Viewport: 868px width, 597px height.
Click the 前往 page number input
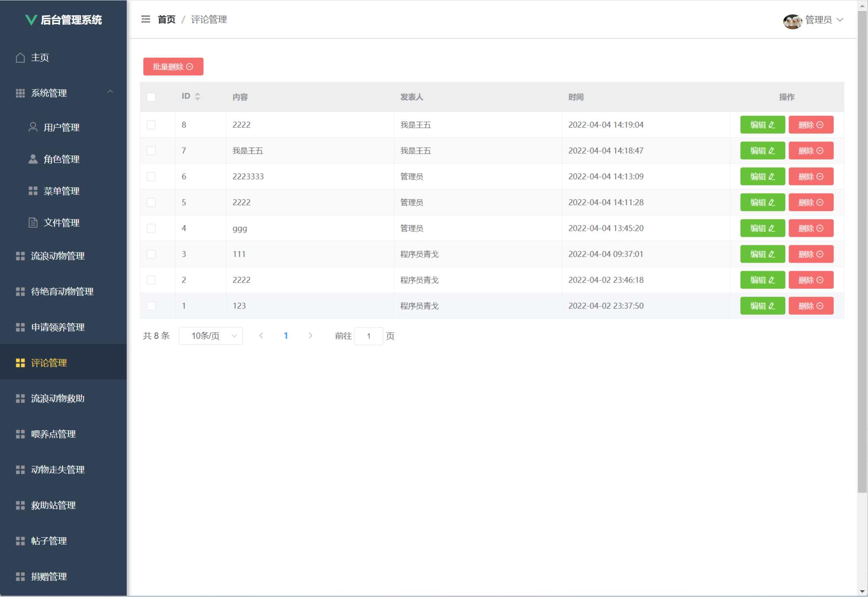(368, 336)
